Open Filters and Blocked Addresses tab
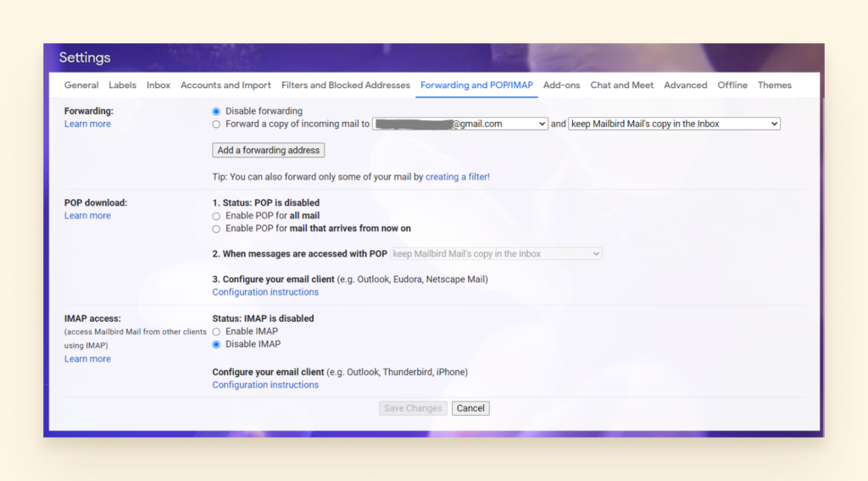 (x=346, y=86)
